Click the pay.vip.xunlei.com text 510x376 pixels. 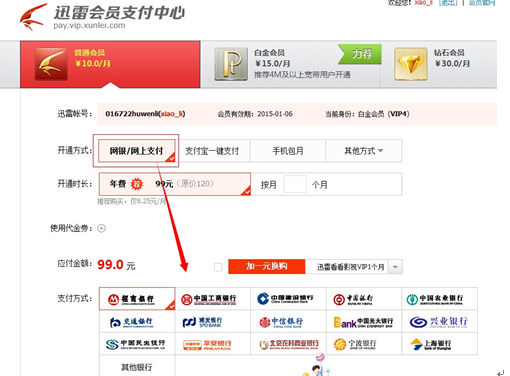(89, 25)
